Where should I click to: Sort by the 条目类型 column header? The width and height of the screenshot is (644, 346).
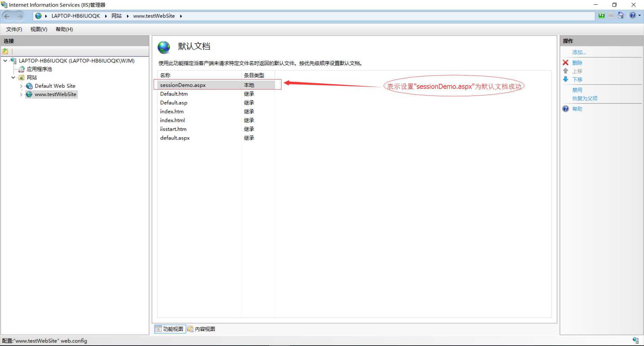click(x=258, y=75)
